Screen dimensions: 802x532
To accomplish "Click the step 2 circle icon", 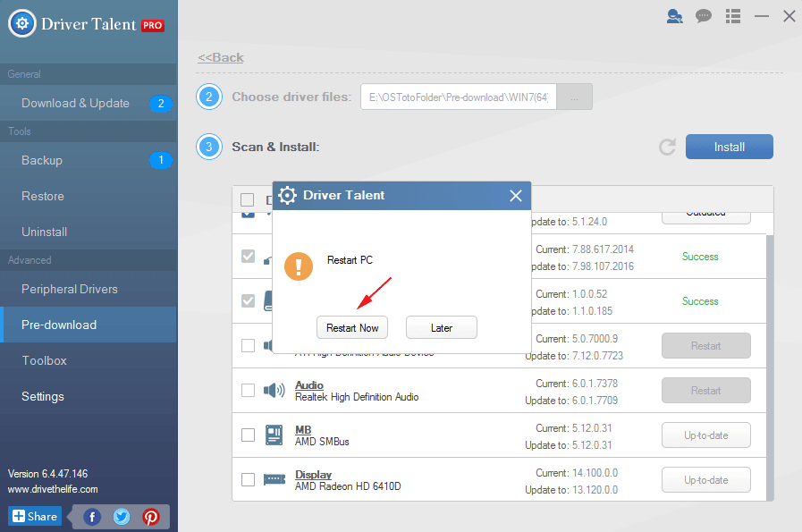I will [208, 97].
